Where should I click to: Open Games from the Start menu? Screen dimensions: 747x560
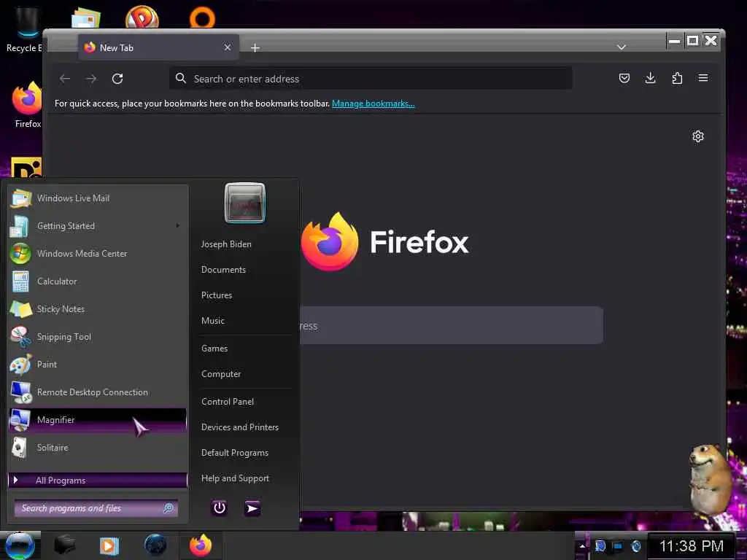214,348
